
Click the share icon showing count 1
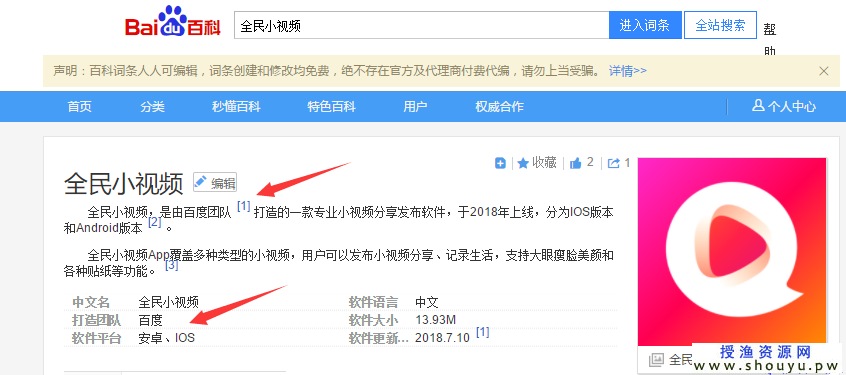click(x=613, y=163)
